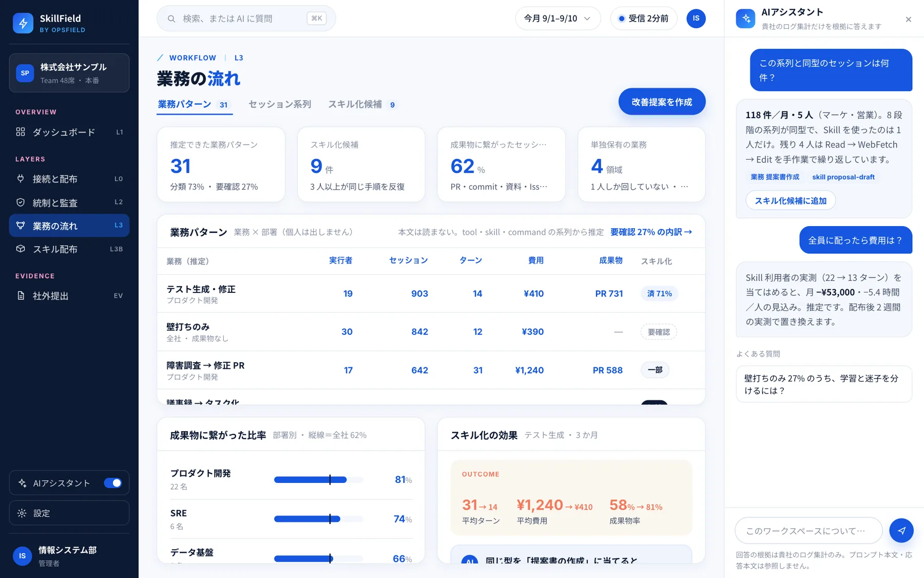Focus the このワークスペースについて chat input
This screenshot has height=578, width=924.
point(808,530)
